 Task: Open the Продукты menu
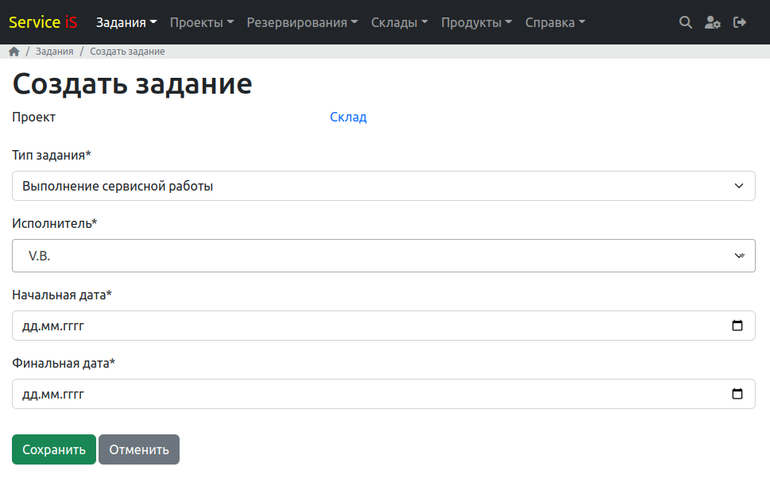[476, 23]
